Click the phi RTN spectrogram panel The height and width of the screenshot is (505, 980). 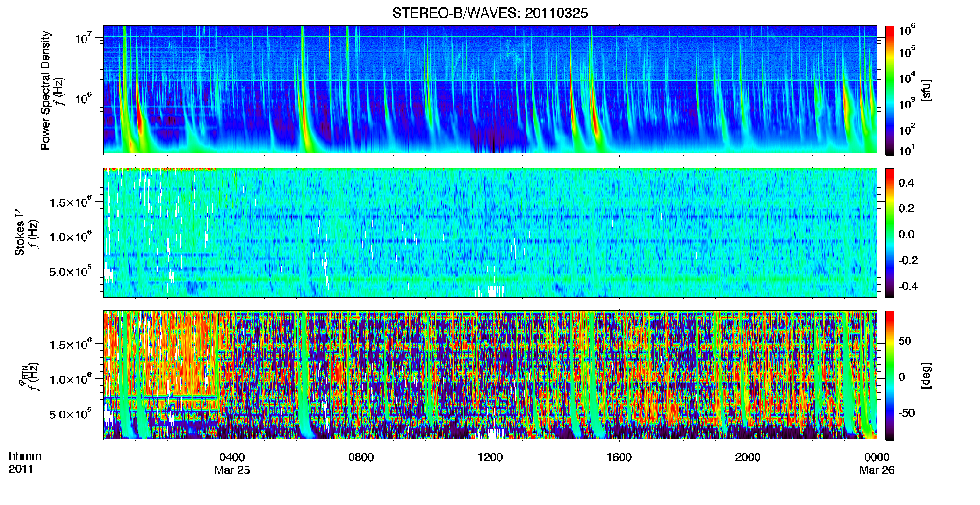(490, 375)
